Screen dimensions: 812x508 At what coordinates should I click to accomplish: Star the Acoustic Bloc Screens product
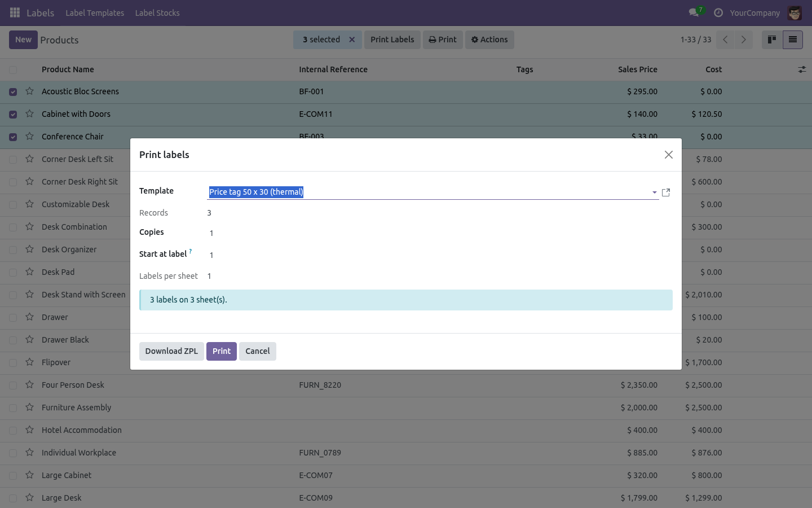[29, 91]
